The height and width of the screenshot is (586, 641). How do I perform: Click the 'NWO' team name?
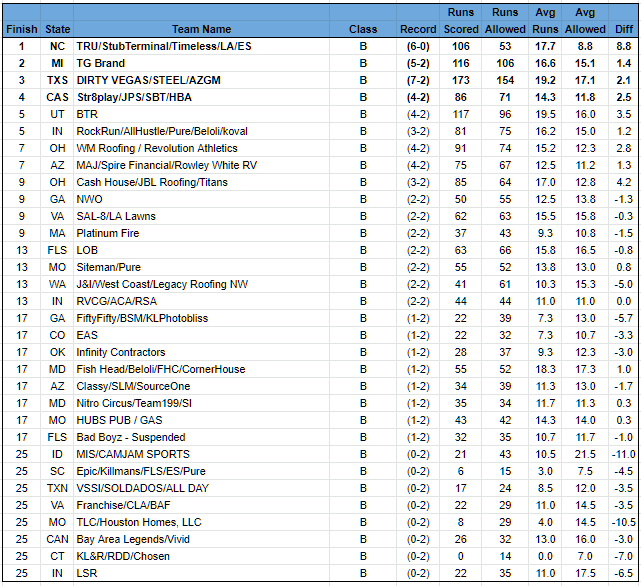click(x=89, y=200)
